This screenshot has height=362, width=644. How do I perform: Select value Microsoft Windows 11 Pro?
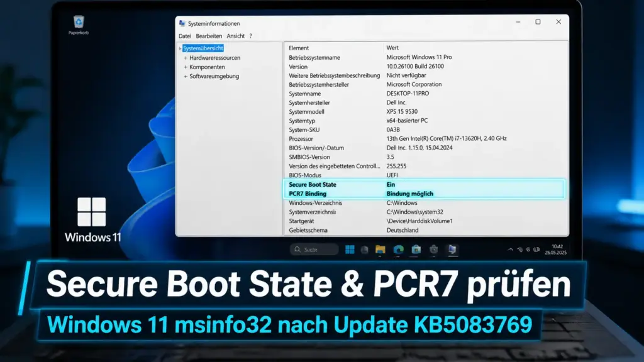click(x=419, y=57)
